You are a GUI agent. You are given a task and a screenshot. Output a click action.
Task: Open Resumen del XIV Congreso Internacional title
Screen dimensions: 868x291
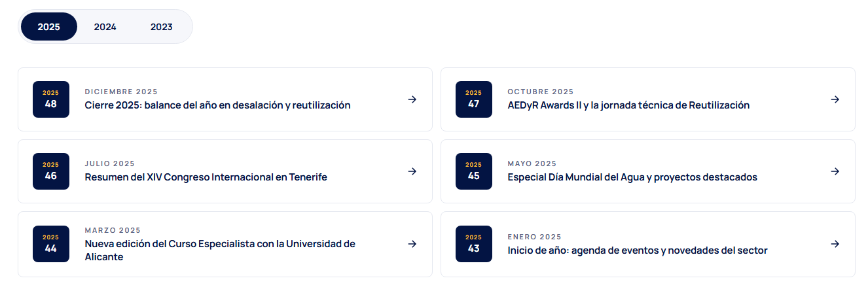coord(206,177)
